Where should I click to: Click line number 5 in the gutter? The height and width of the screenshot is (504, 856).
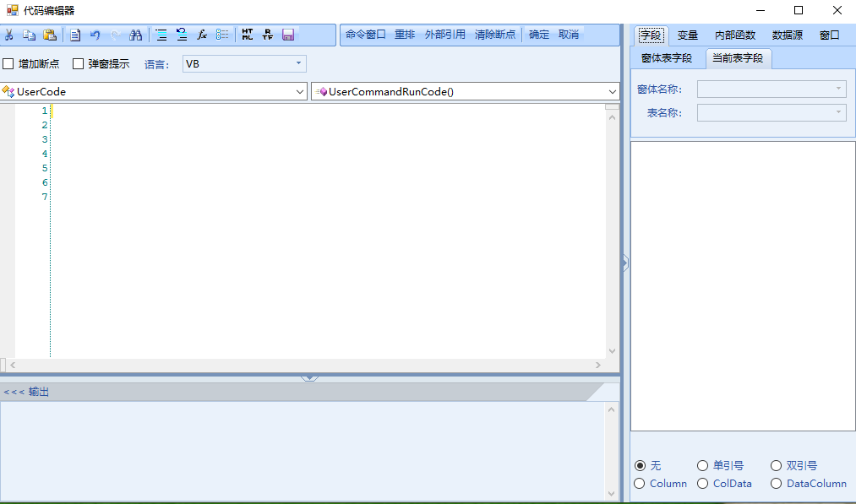(x=45, y=168)
